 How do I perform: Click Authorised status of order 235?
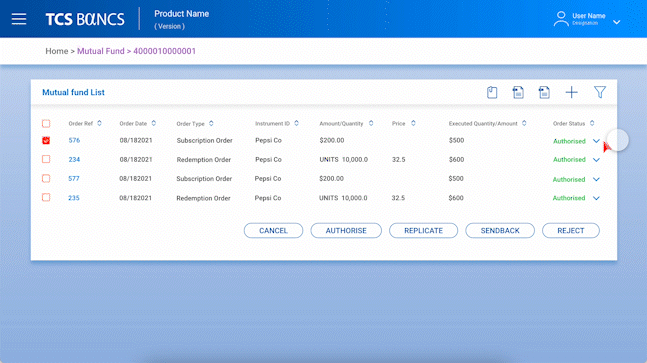[569, 198]
